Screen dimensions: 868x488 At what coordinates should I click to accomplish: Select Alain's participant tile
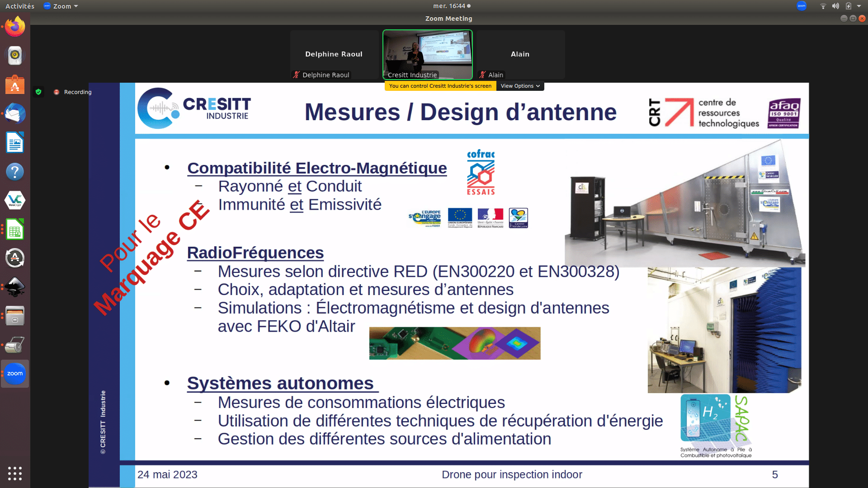520,55
